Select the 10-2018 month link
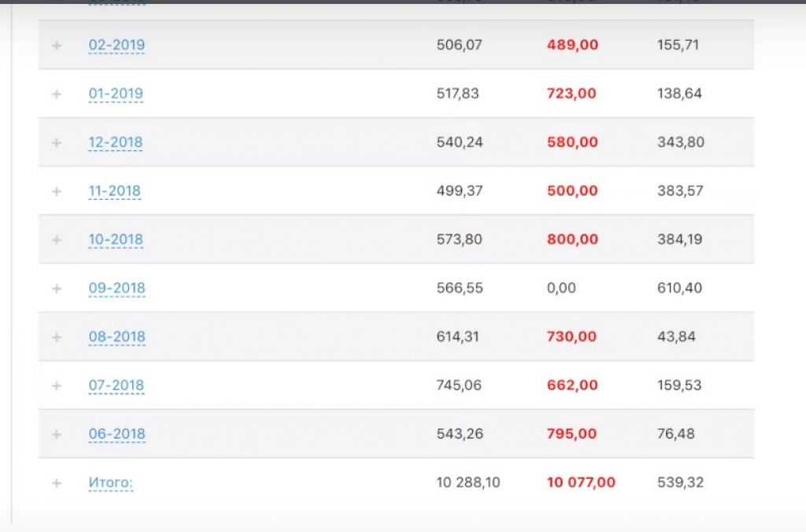Image resolution: width=806 pixels, height=532 pixels. click(x=116, y=240)
